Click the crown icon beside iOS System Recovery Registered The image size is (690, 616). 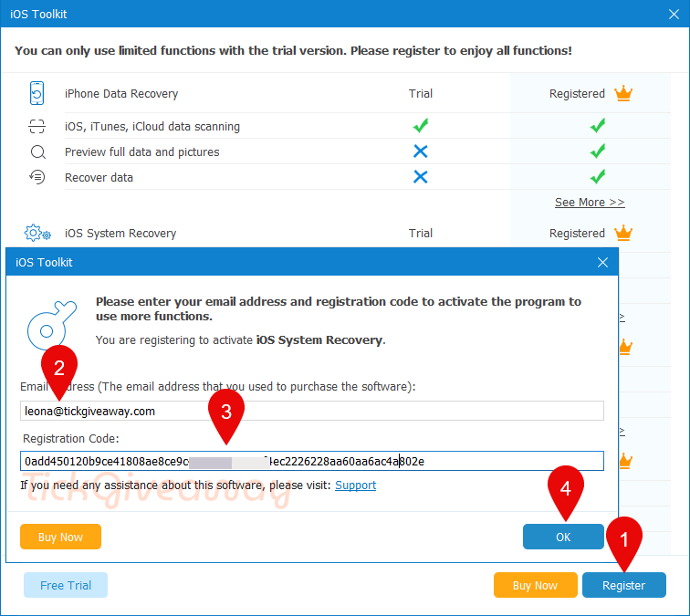pyautogui.click(x=623, y=233)
